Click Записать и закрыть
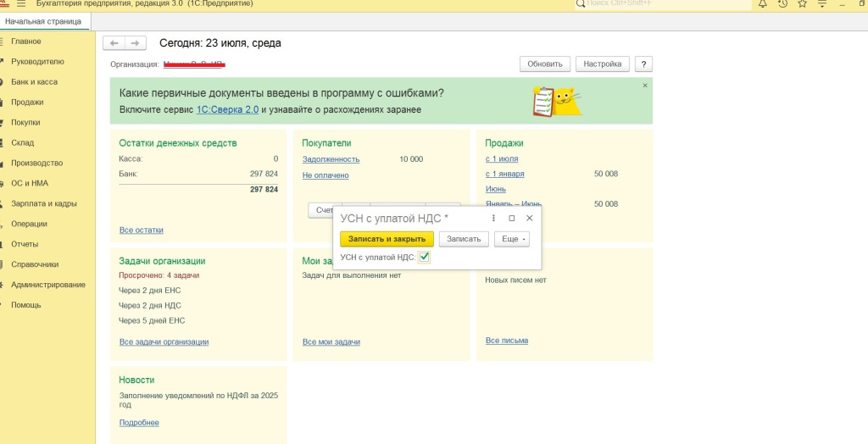The height and width of the screenshot is (444, 868). [387, 239]
